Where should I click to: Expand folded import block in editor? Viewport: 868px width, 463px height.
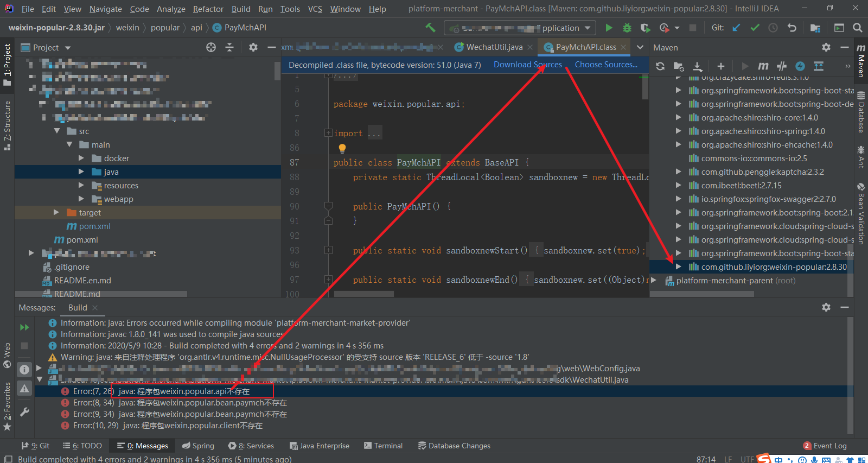[x=328, y=133]
